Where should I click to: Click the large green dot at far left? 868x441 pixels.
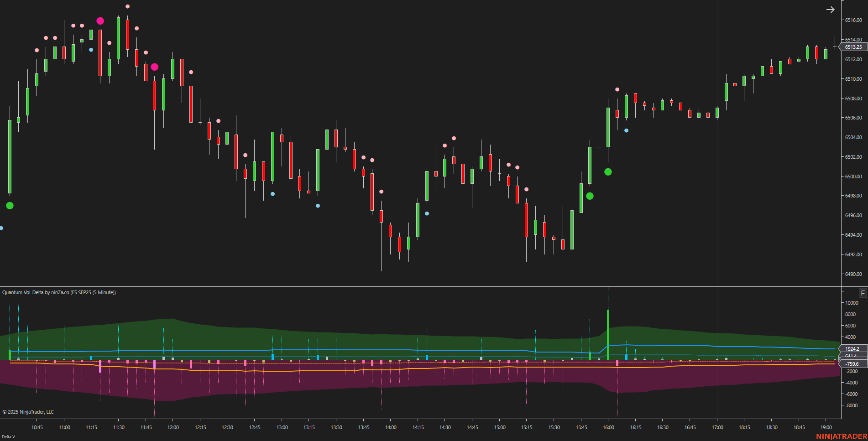coord(10,206)
